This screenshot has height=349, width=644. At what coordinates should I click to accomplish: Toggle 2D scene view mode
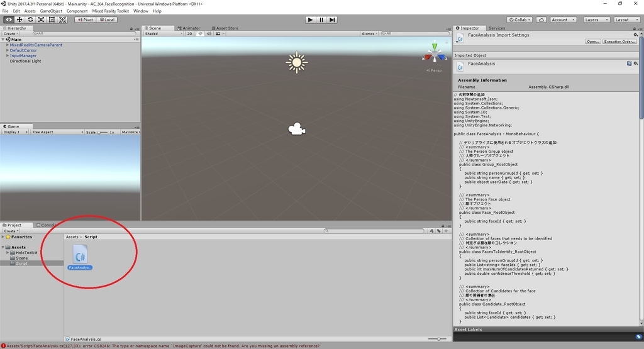click(x=189, y=34)
